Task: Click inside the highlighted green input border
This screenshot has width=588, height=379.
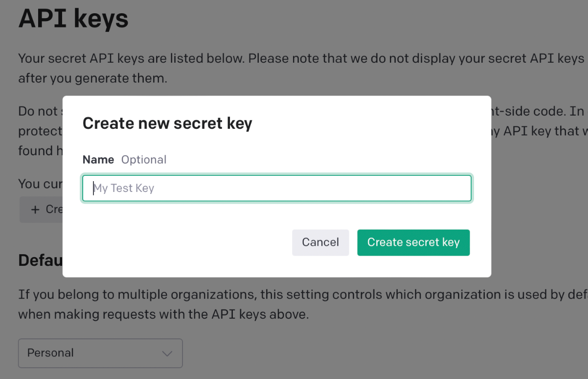Action: coord(277,188)
